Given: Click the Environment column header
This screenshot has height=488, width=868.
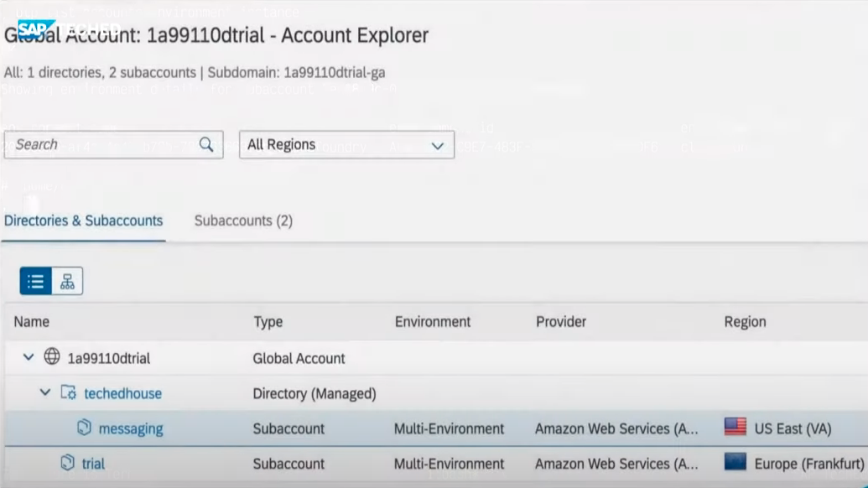Looking at the screenshot, I should coord(433,322).
